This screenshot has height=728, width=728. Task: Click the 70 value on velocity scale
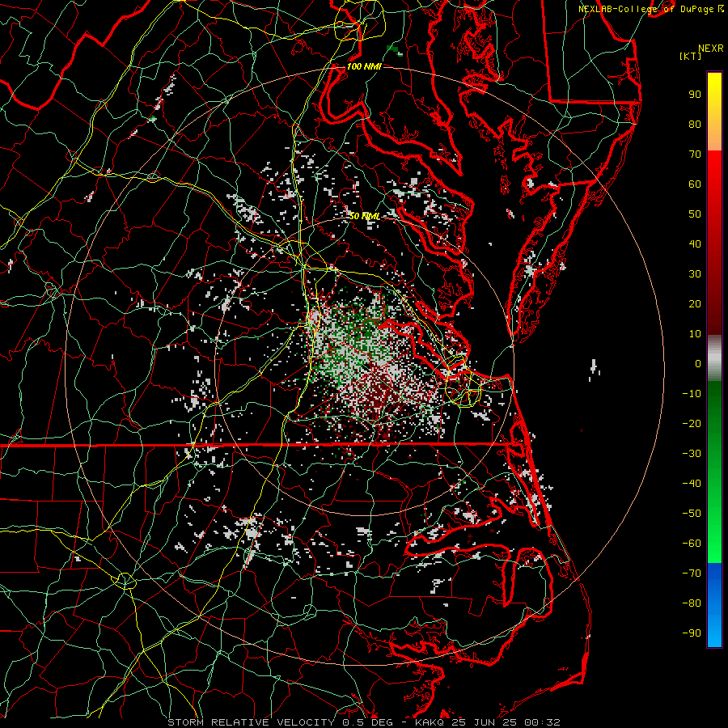(695, 154)
